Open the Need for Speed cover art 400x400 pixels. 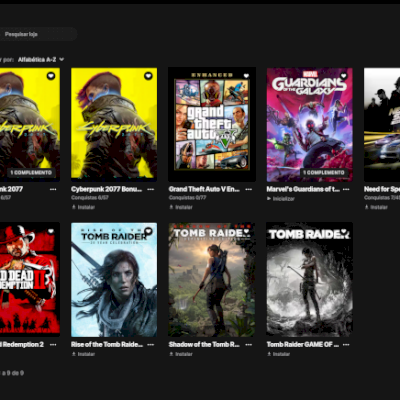tap(382, 125)
